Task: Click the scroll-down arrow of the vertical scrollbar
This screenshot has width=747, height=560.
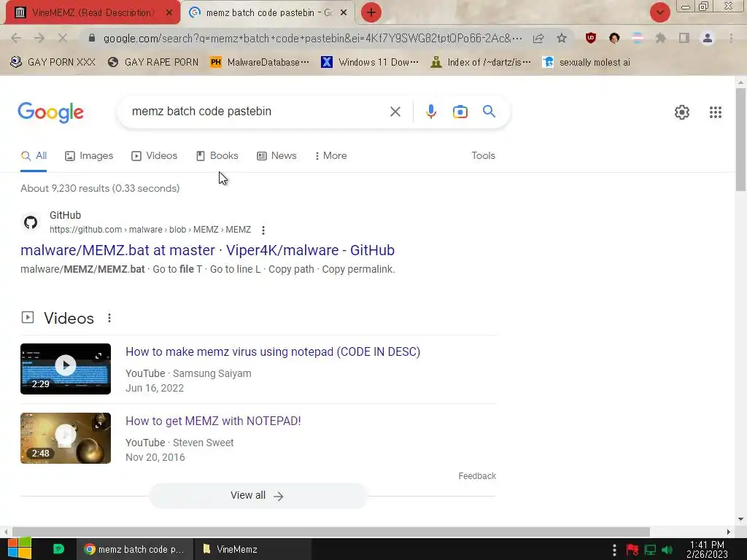Action: (740, 519)
